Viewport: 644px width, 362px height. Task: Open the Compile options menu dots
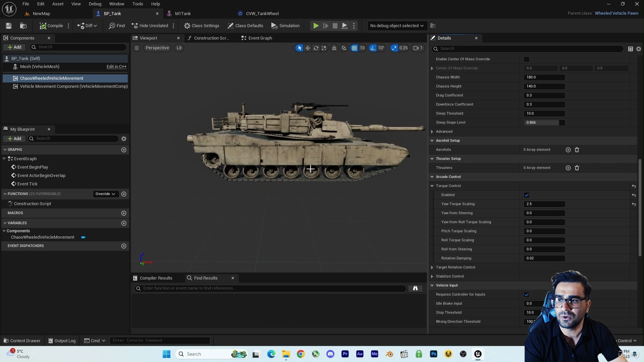point(68,26)
